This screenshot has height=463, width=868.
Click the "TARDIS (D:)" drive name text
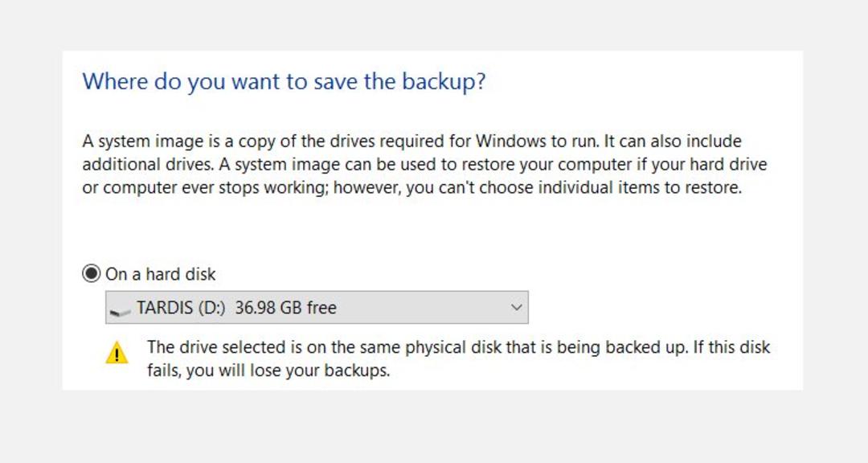pos(181,307)
